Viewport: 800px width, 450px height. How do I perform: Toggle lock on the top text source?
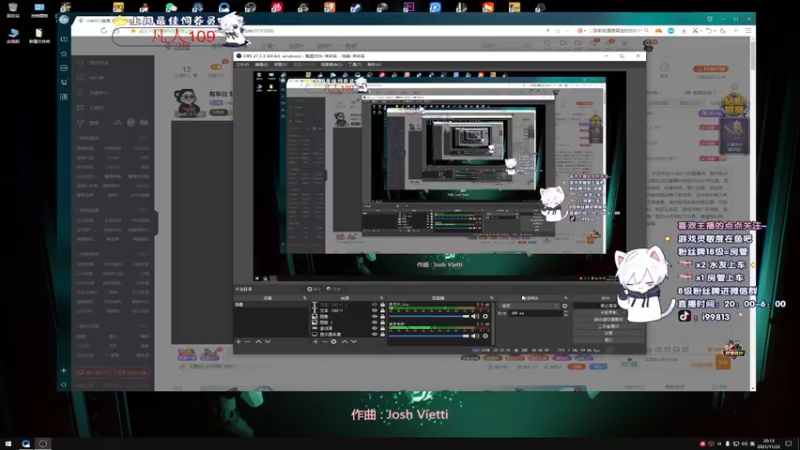tap(382, 305)
